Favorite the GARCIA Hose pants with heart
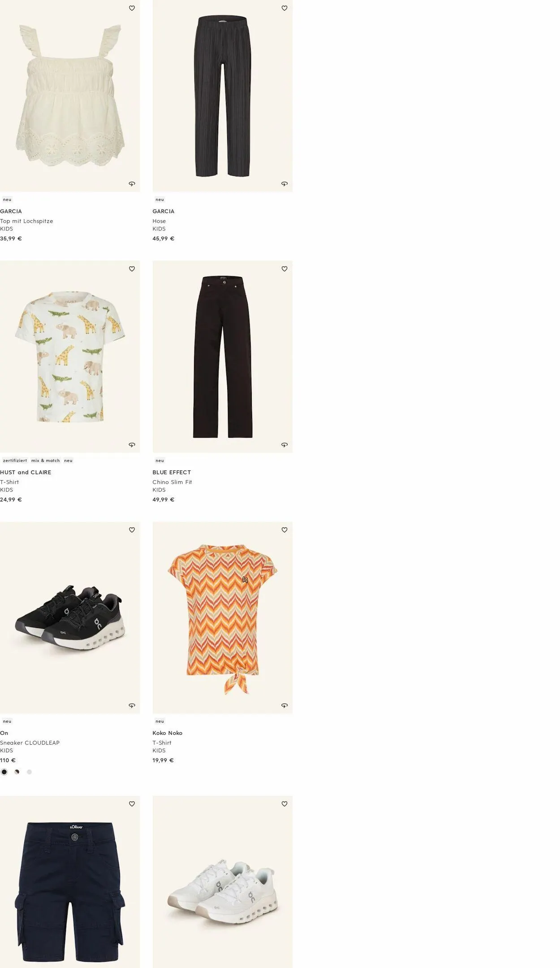560x968 pixels. (284, 8)
